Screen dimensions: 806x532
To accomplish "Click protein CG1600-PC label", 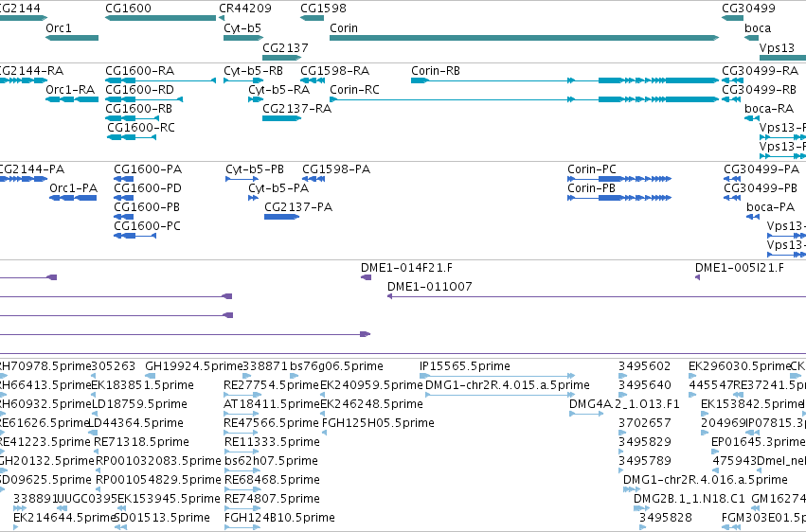I will [x=147, y=226].
